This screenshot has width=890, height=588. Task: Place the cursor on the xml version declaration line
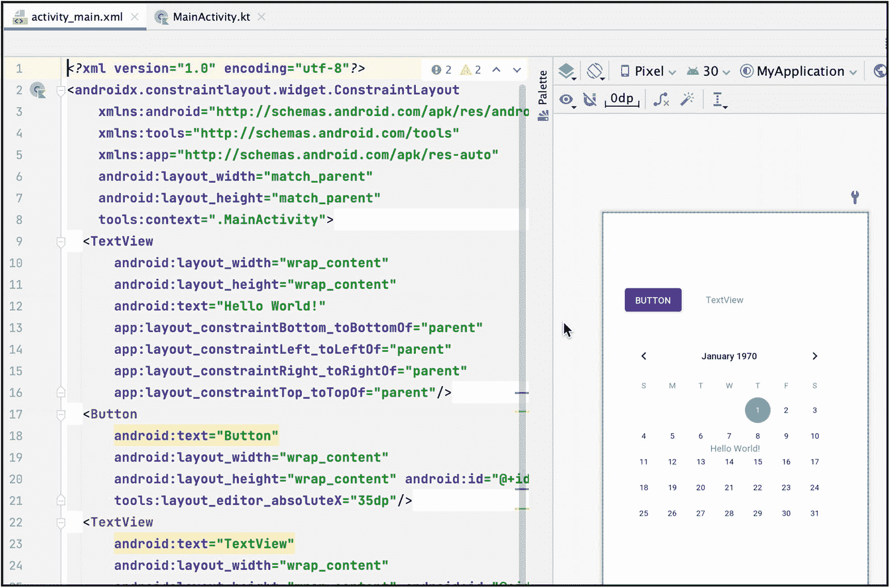[x=217, y=69]
